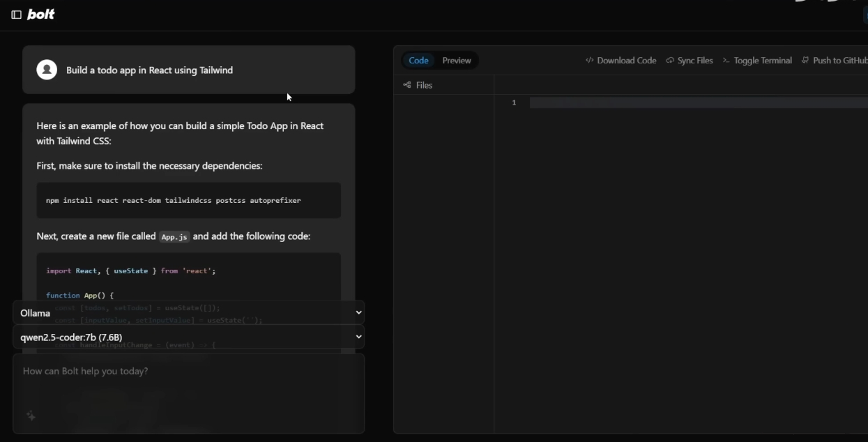Viewport: 868px width, 442px height.
Task: Expand the qwen2.5-coder:7b model dropdown
Action: pos(189,337)
